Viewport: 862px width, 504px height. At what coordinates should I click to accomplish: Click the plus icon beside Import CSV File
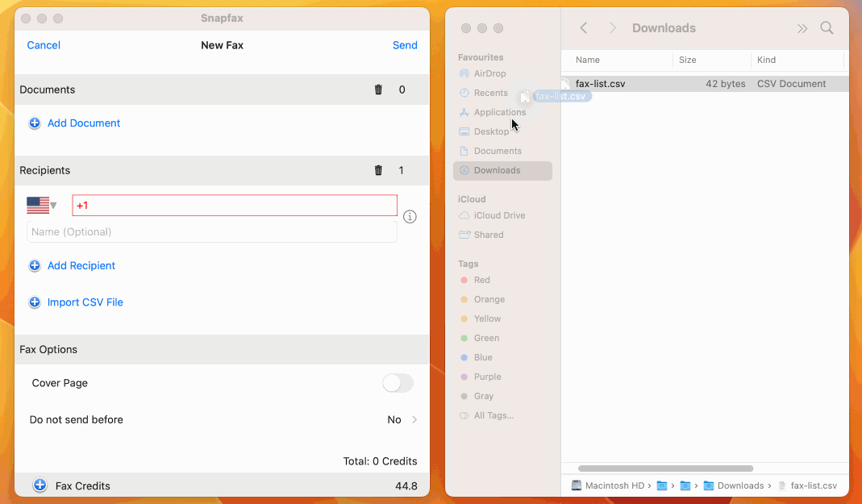point(35,302)
